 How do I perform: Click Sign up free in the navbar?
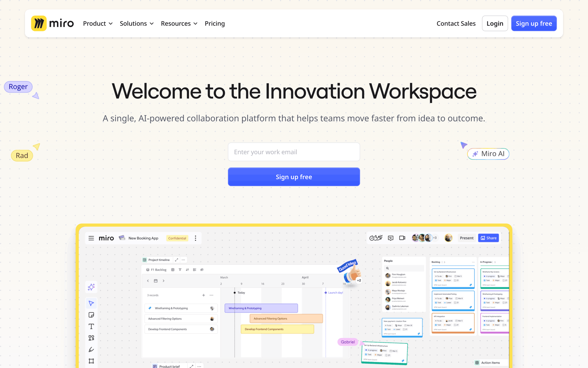(x=534, y=23)
